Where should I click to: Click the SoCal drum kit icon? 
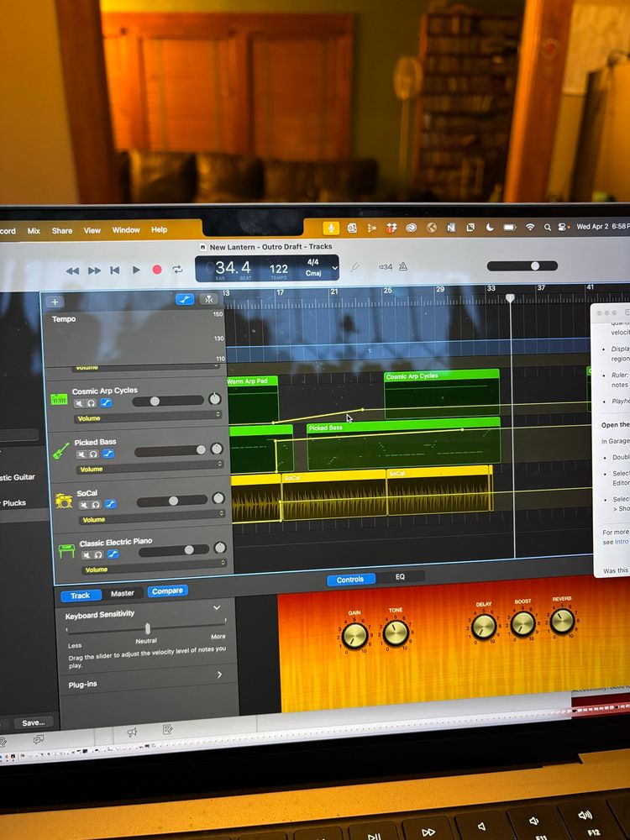pos(64,501)
